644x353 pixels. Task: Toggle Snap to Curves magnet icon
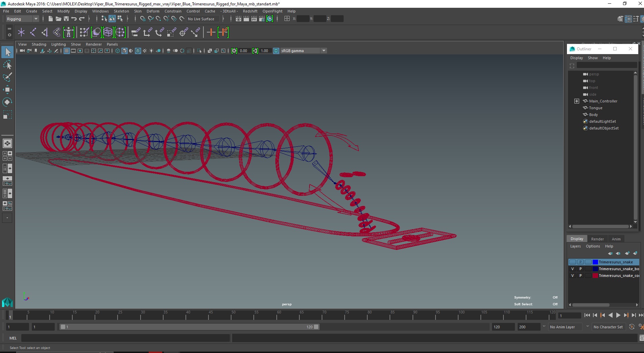(151, 19)
